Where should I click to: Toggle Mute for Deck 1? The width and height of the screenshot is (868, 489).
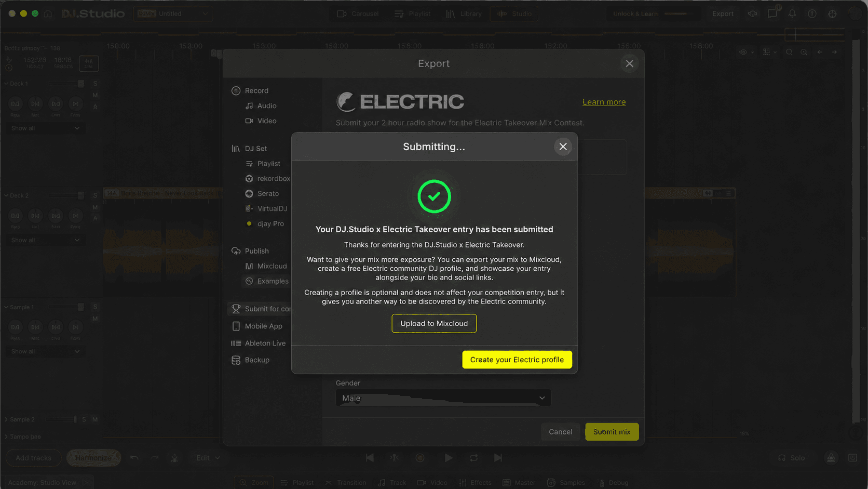[x=95, y=95]
